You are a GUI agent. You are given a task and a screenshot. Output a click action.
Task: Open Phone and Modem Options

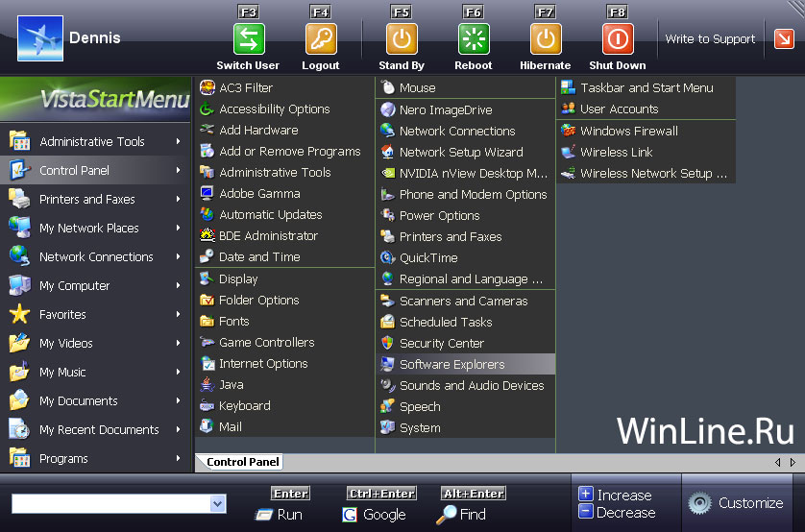[466, 194]
